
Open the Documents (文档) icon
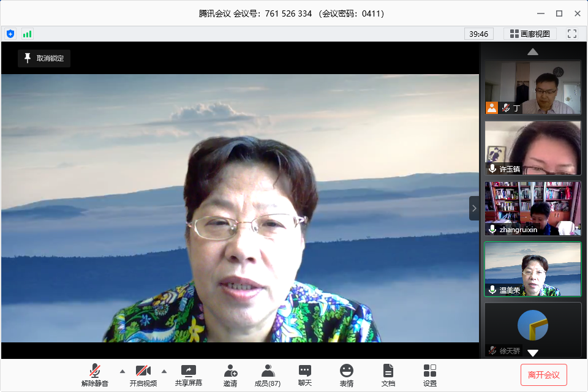tap(388, 375)
